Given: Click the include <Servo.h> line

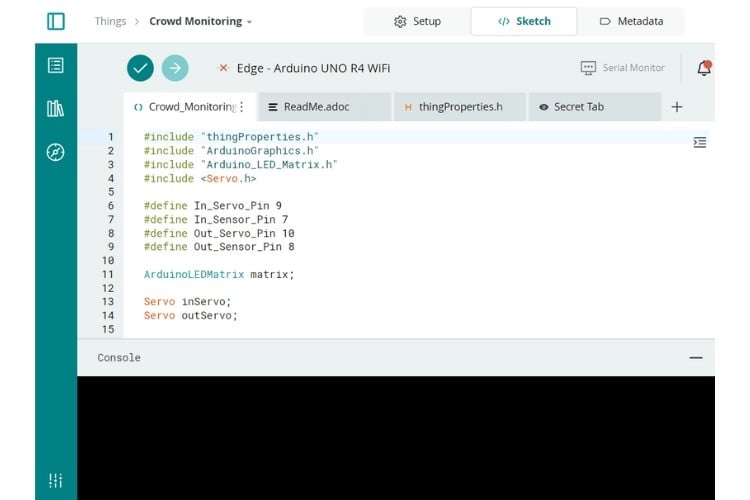Looking at the screenshot, I should [200, 178].
